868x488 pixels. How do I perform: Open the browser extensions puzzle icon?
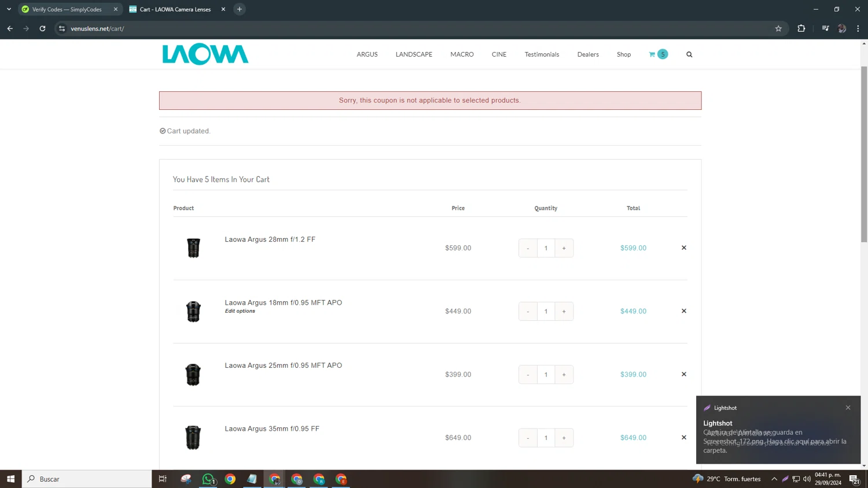(x=801, y=28)
